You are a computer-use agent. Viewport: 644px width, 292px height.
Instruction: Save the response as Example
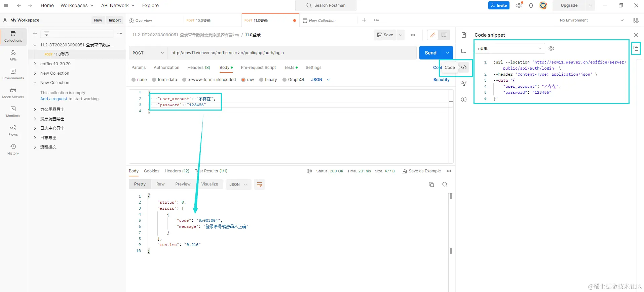coord(421,171)
